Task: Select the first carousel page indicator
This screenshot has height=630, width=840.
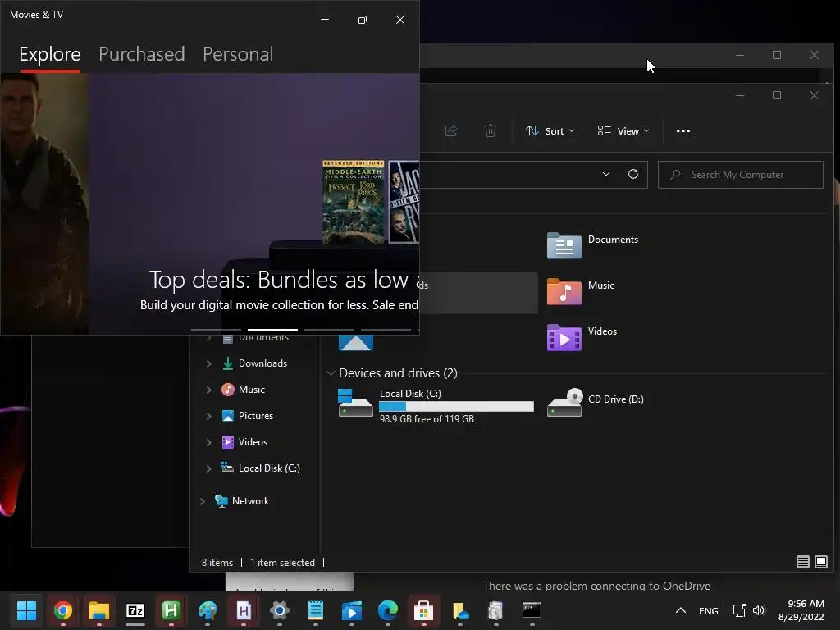Action: point(216,330)
